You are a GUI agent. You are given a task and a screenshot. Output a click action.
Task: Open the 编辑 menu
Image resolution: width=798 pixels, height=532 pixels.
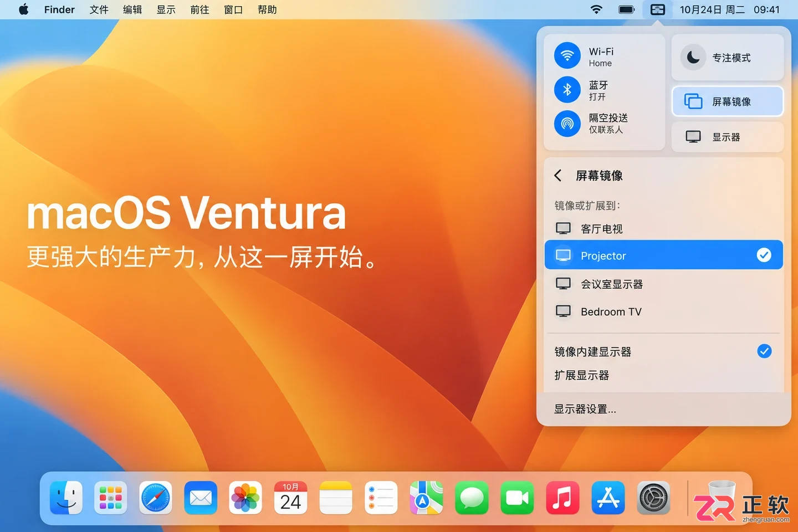(132, 9)
